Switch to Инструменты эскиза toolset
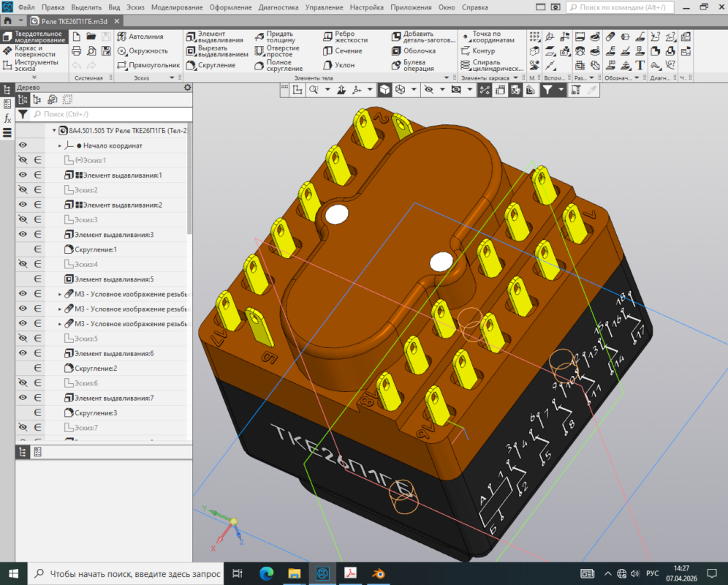 (x=34, y=66)
